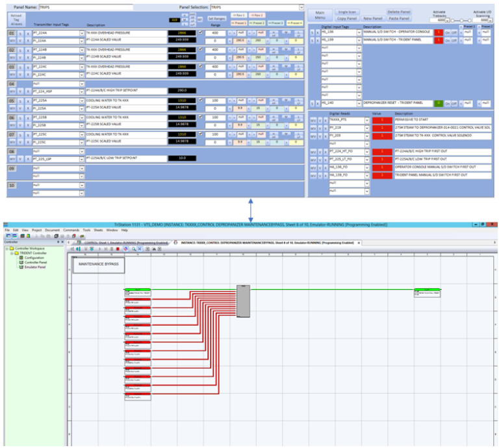Open Configuration in the controller tree
The image size is (499, 448).
34,257
